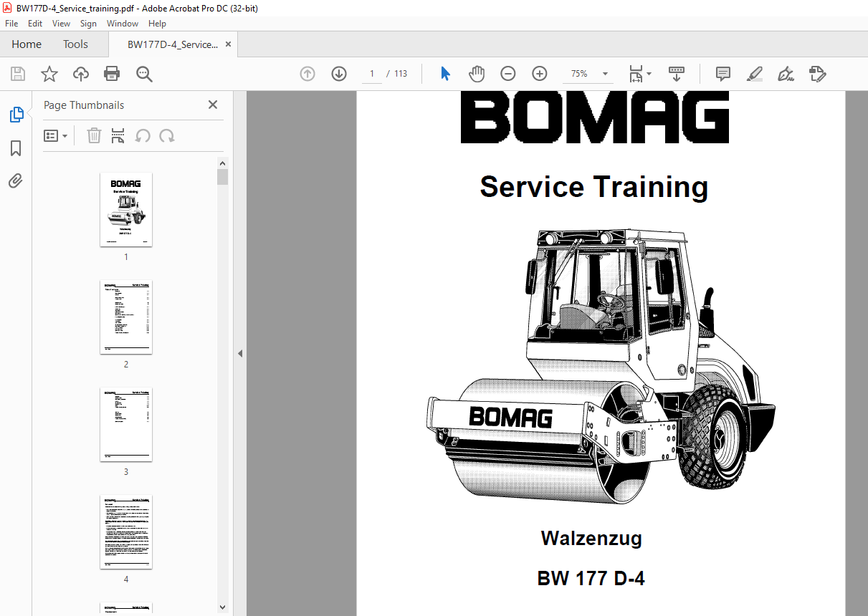The height and width of the screenshot is (616, 868).
Task: Show Page Thumbnails sidebar icon
Action: (16, 115)
